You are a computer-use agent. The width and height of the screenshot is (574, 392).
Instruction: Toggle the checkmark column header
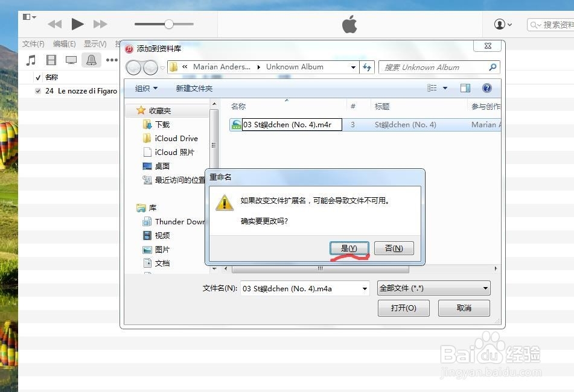coord(37,77)
